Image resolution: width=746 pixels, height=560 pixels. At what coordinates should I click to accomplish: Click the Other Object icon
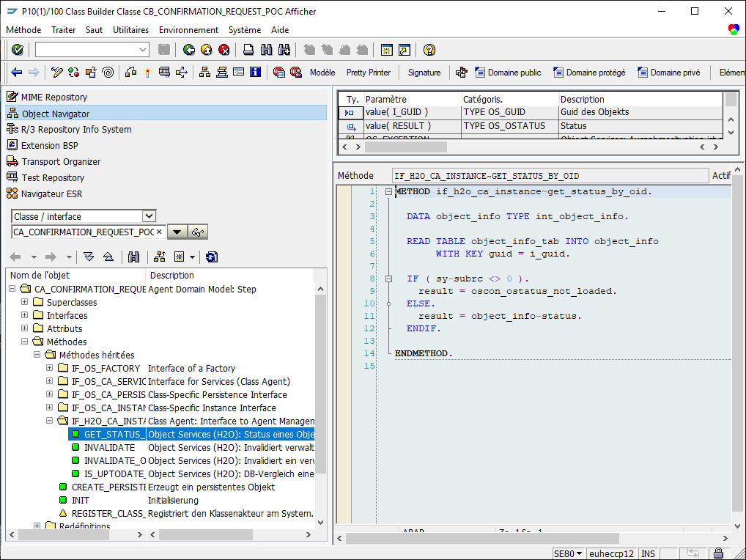coord(91,73)
